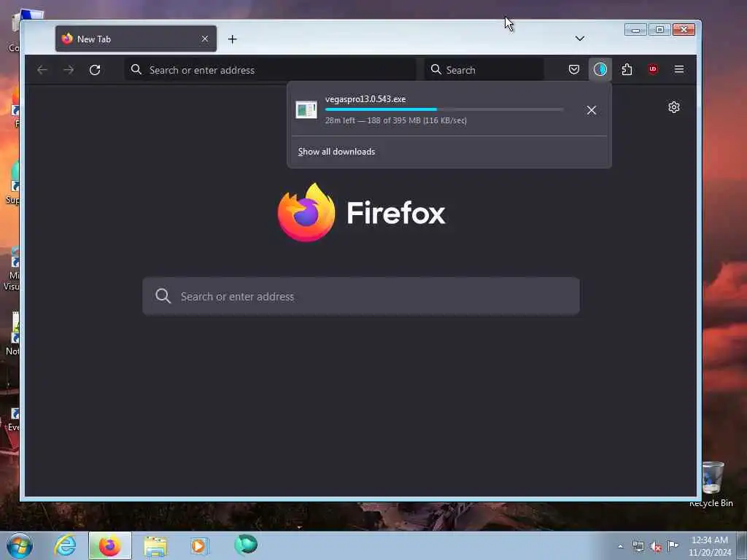Open Action Center flag icon
The image size is (747, 560).
[x=673, y=545]
